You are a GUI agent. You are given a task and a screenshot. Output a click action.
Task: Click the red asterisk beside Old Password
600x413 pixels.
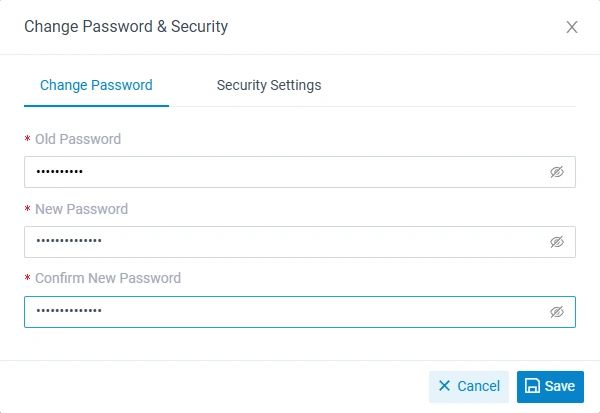[28, 140]
